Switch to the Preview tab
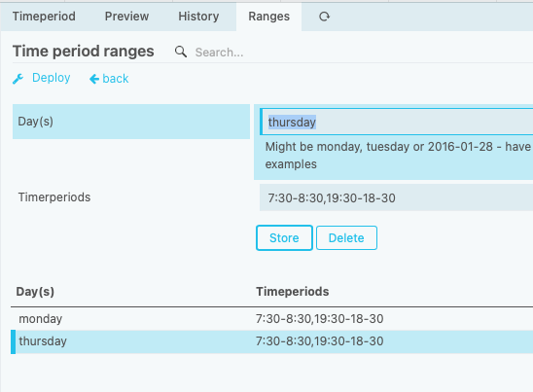533x392 pixels. tap(126, 17)
